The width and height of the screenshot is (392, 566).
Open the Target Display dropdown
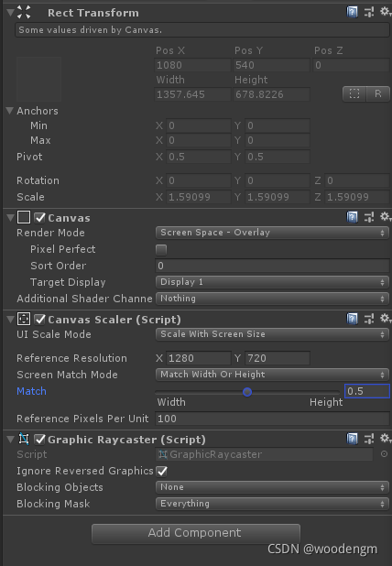coord(272,282)
